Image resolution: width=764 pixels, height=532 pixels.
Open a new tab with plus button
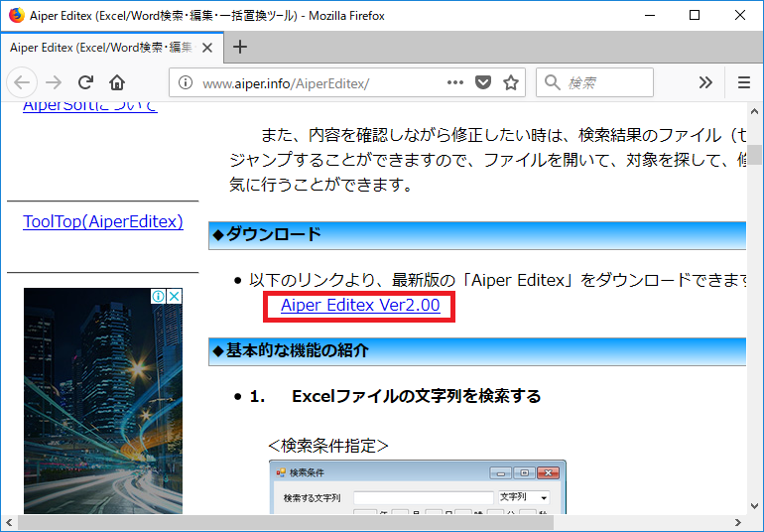[240, 47]
